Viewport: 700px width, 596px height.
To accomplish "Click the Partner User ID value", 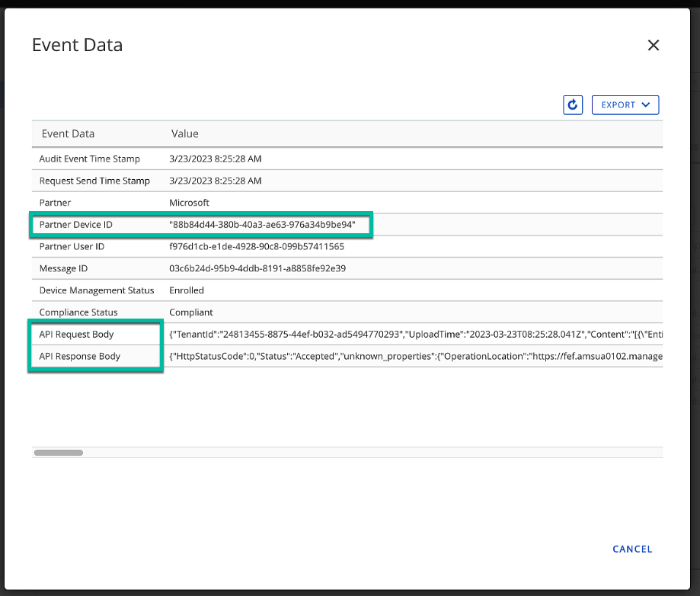I will click(257, 247).
